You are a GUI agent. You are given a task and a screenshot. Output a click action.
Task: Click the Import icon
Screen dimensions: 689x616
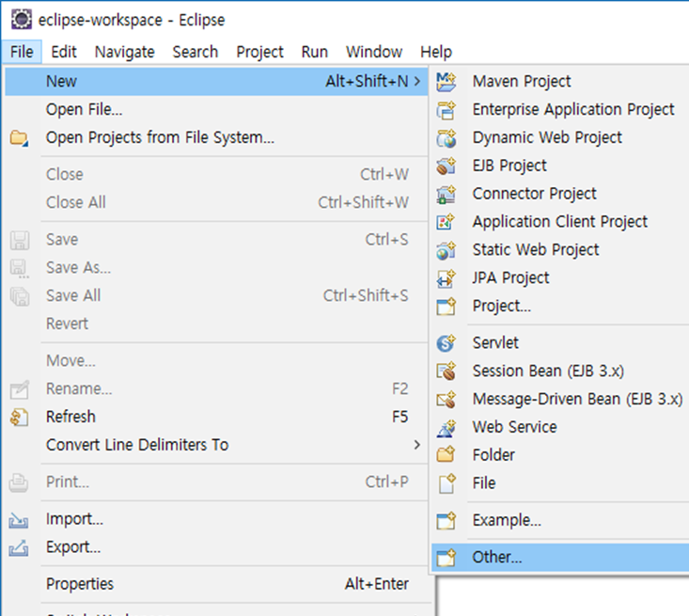19,520
